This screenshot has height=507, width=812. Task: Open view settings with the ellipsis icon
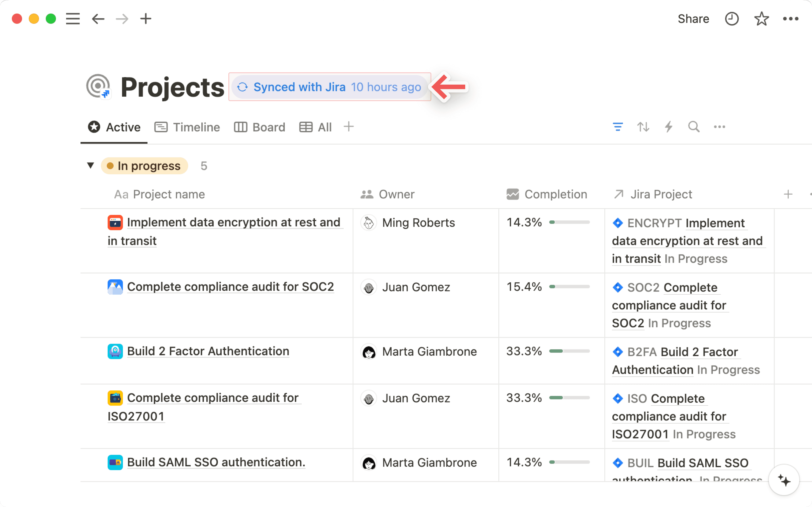point(719,127)
